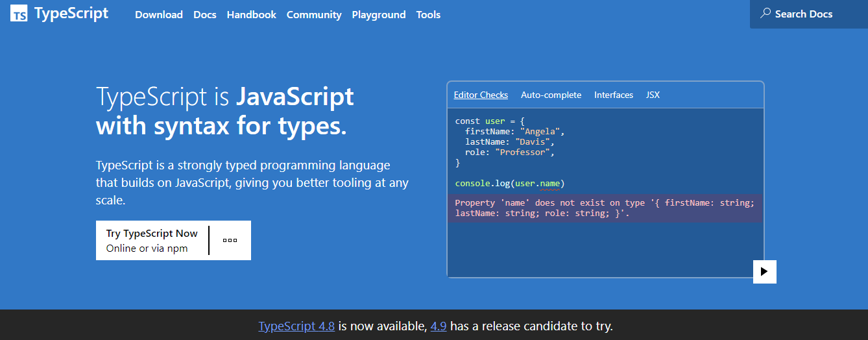Viewport: 868px width, 340px height.
Task: Click the Search Docs field
Action: point(809,14)
